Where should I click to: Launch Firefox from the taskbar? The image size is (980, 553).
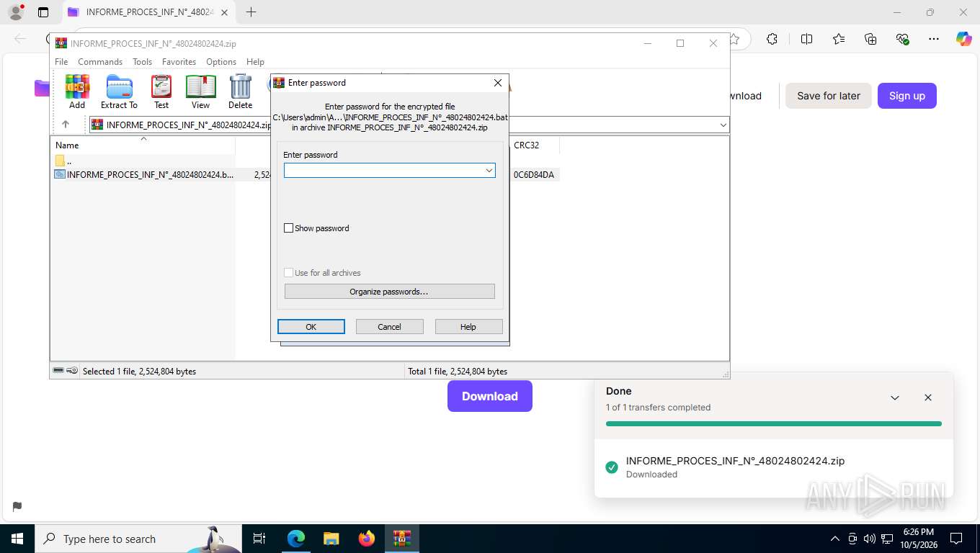[x=367, y=539]
